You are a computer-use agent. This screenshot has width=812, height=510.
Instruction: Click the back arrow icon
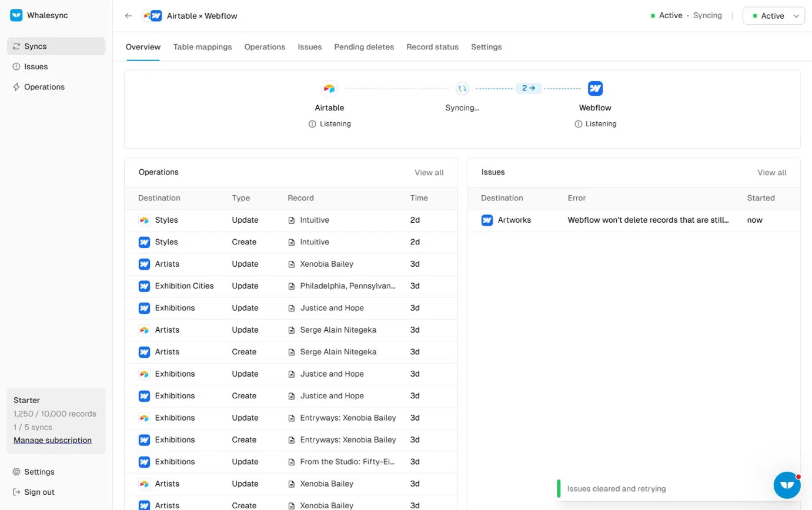pyautogui.click(x=128, y=16)
